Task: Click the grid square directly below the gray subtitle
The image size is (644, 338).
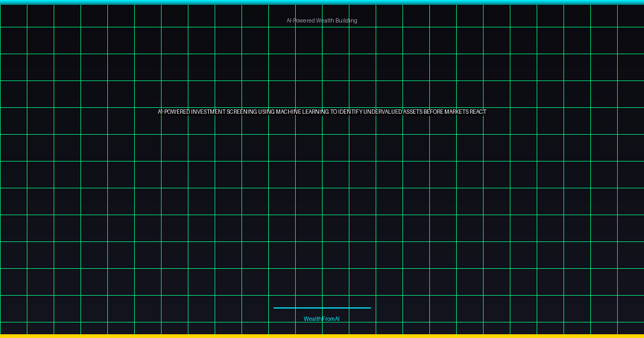Action: pyautogui.click(x=309, y=40)
